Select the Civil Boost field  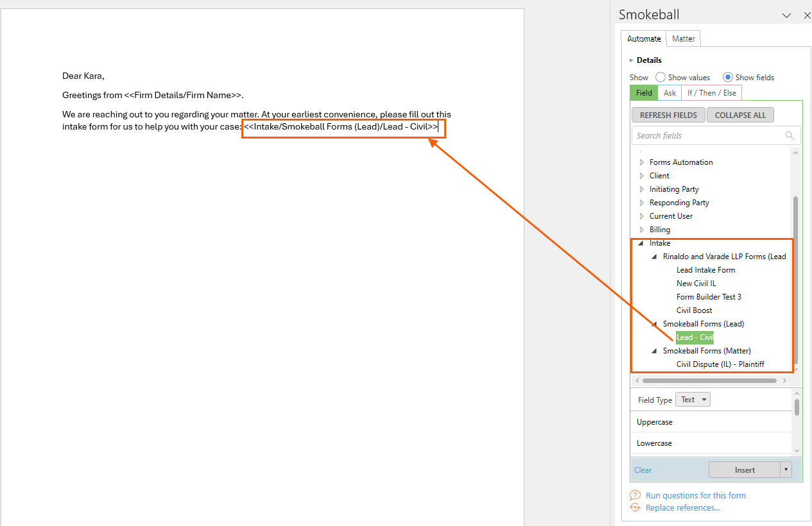click(694, 310)
